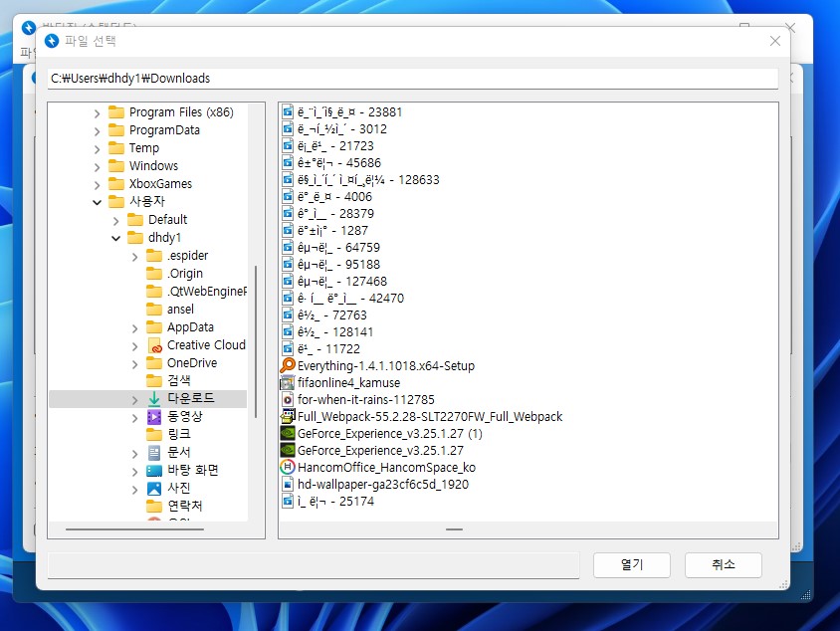Image resolution: width=840 pixels, height=631 pixels.
Task: Select GeForce_Experience_v3.25.1.27 without (1)
Action: [380, 451]
